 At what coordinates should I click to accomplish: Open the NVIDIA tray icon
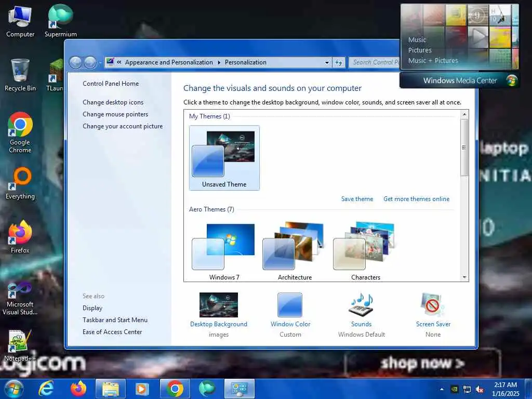click(x=455, y=389)
